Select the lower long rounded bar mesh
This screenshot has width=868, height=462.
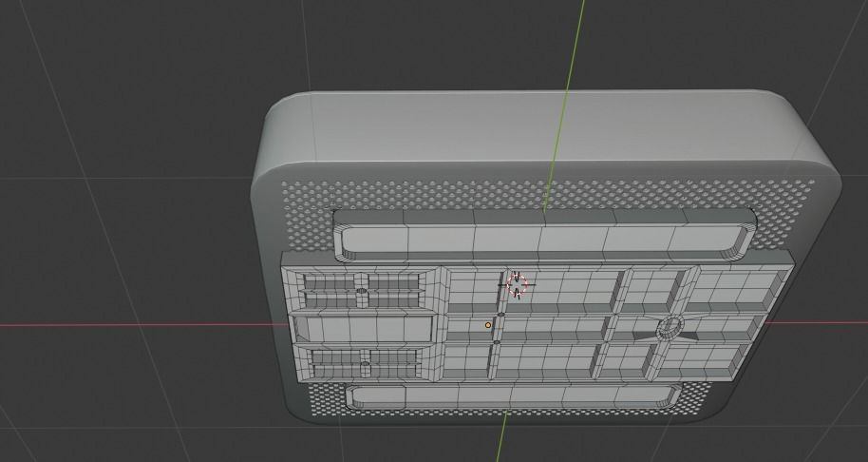pos(513,395)
